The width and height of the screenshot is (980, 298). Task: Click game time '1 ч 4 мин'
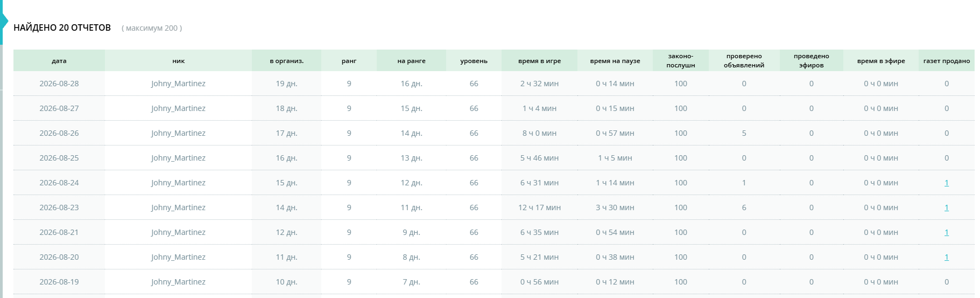pyautogui.click(x=540, y=108)
